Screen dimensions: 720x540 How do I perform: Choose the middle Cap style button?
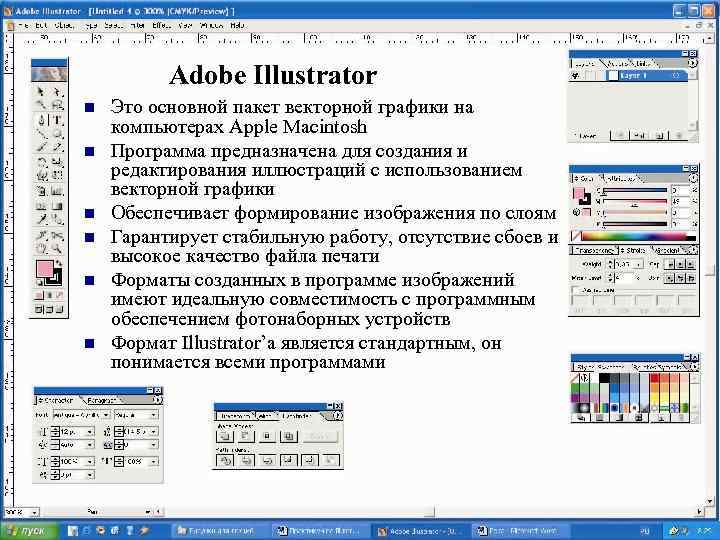click(x=680, y=264)
